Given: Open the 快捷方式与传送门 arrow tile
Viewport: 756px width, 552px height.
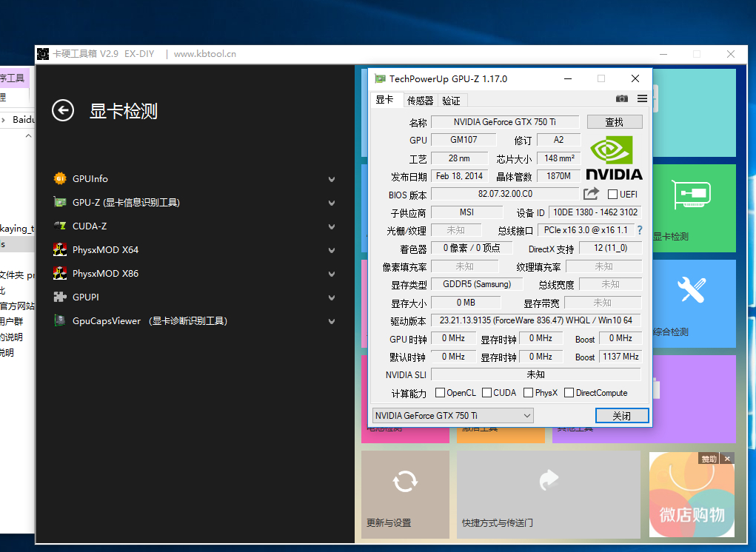Looking at the screenshot, I should [549, 494].
